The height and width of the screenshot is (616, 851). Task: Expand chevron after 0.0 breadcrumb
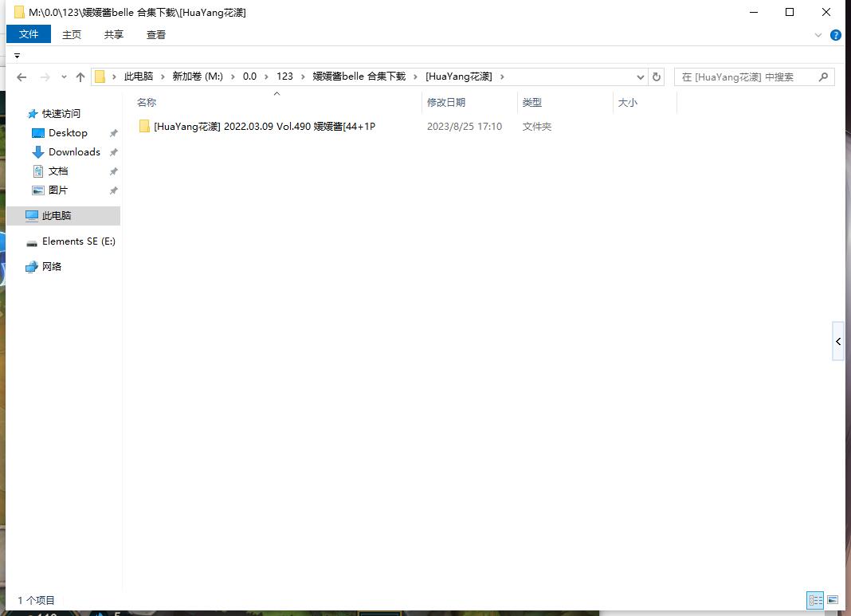coord(266,77)
